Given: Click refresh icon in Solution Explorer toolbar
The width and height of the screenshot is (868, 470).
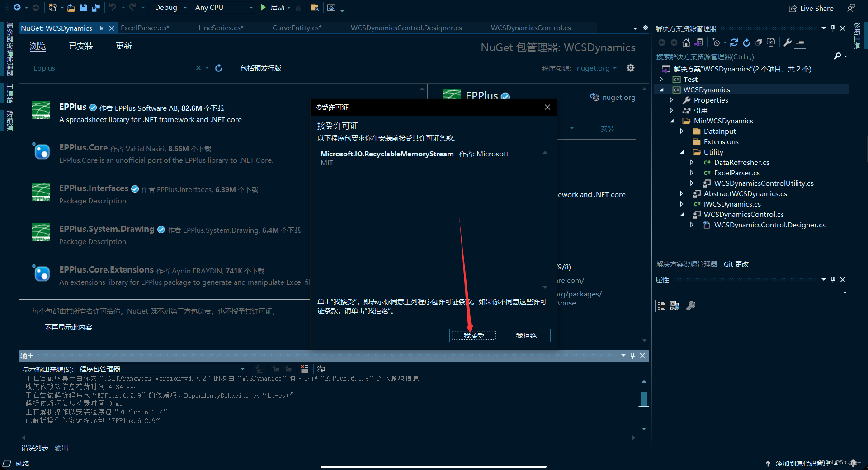Looking at the screenshot, I should pos(746,42).
